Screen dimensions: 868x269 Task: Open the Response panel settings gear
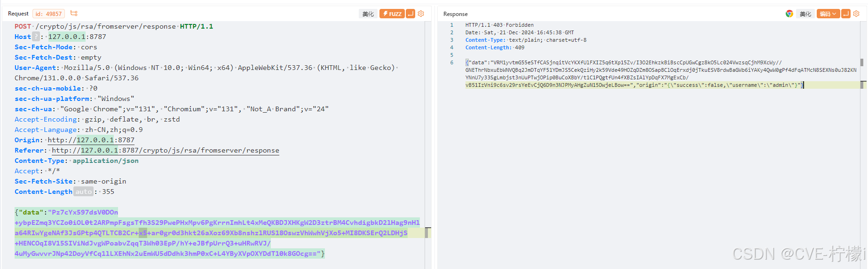[856, 14]
